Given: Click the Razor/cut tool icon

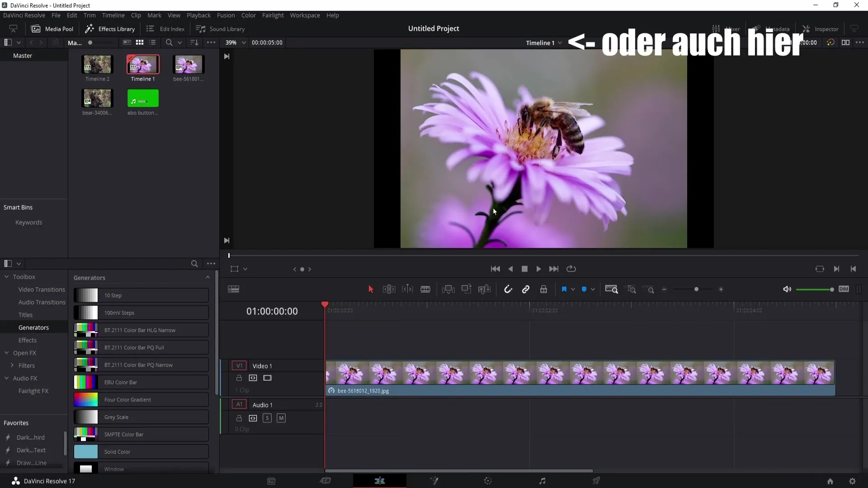Looking at the screenshot, I should [426, 289].
